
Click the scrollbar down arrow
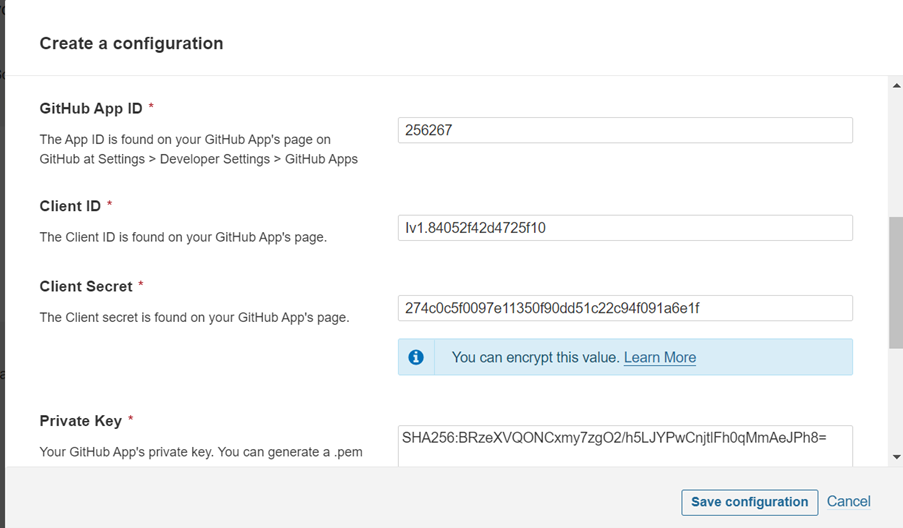click(896, 457)
